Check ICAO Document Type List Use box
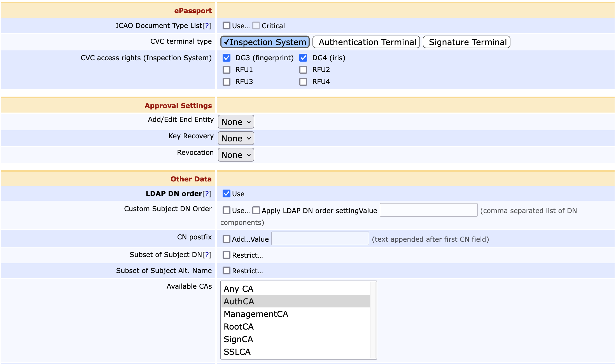Screen dimensions: 616x364 coord(227,26)
